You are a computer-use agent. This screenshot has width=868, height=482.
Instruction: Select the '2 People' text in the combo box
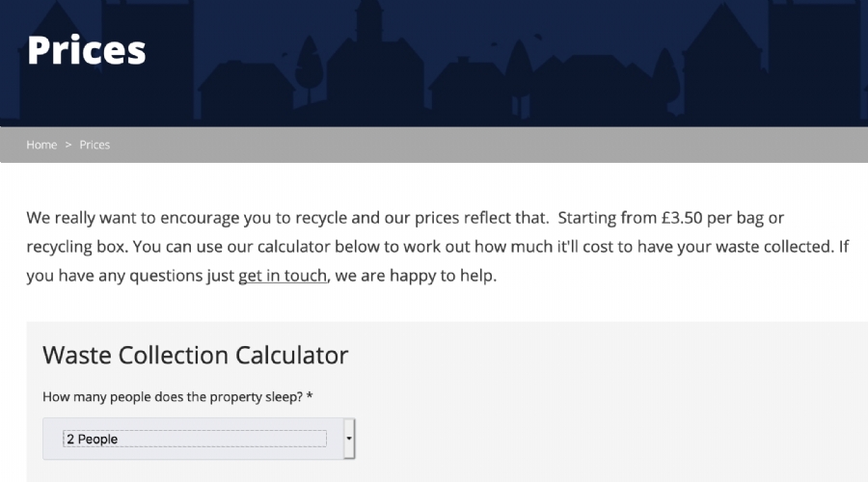coord(92,439)
